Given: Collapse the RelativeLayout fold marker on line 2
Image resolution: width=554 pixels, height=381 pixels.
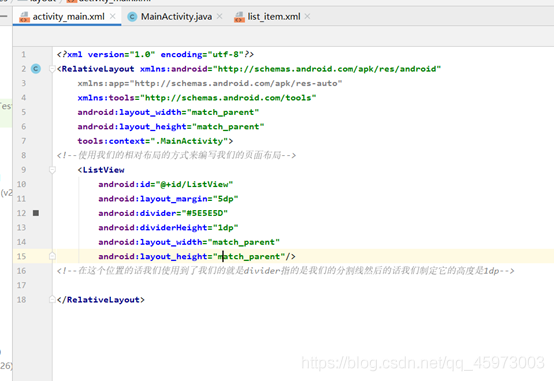Looking at the screenshot, I should (x=52, y=69).
